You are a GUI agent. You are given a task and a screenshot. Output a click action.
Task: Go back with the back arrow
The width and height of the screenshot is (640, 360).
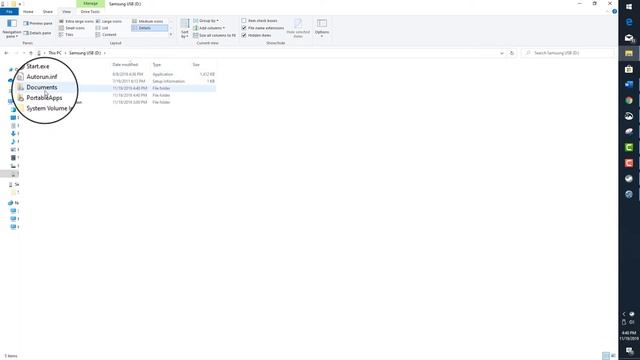(x=6, y=53)
